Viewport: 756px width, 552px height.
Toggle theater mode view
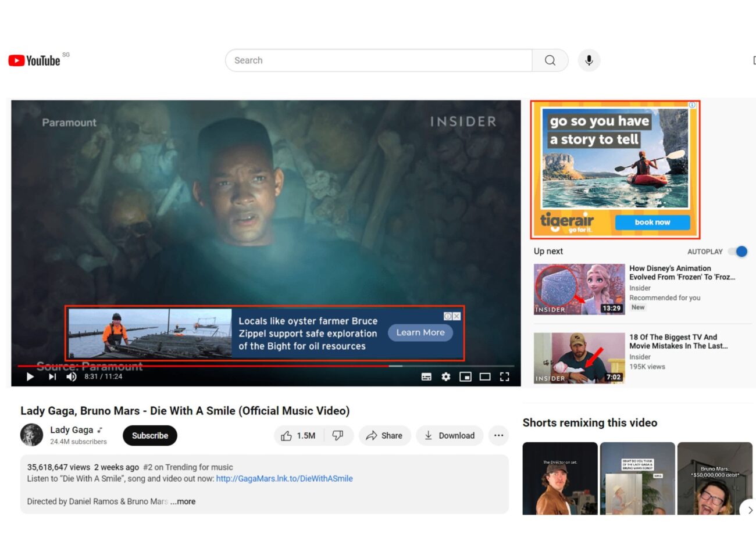pos(485,377)
